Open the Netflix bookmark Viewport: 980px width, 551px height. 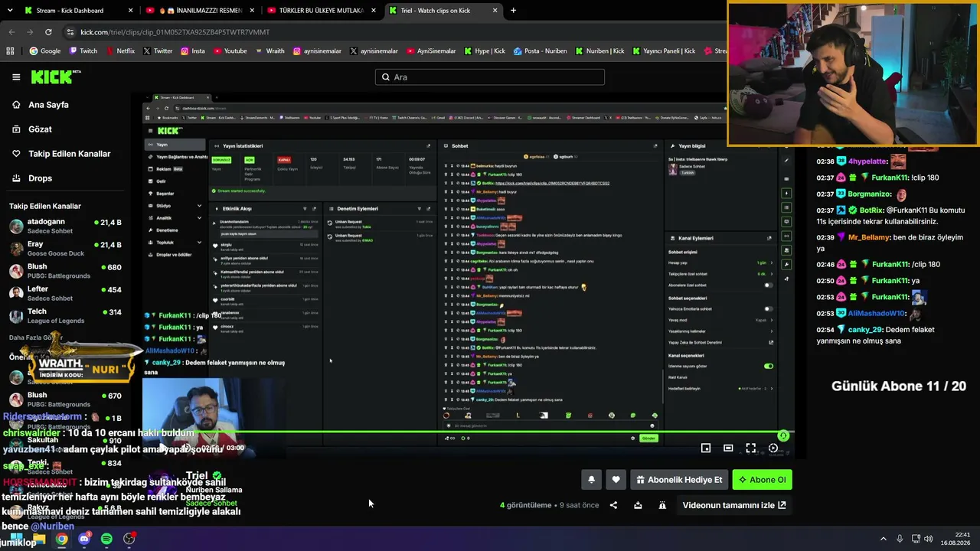[120, 51]
